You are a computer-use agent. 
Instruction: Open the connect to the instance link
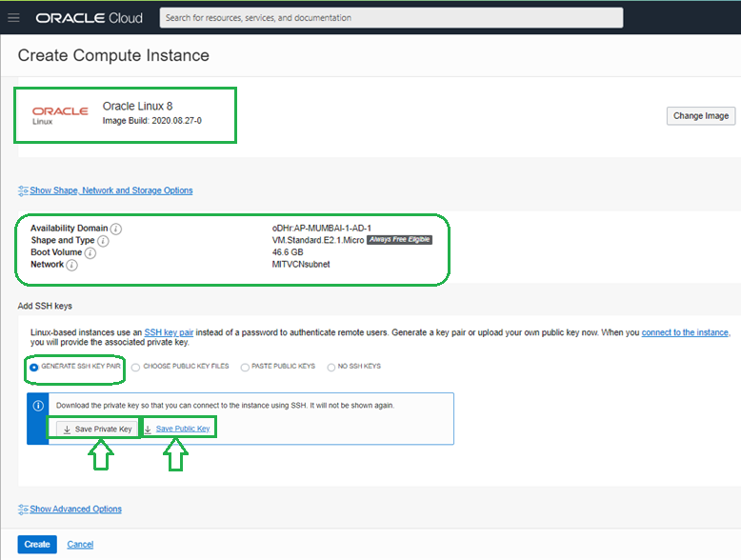pos(685,332)
